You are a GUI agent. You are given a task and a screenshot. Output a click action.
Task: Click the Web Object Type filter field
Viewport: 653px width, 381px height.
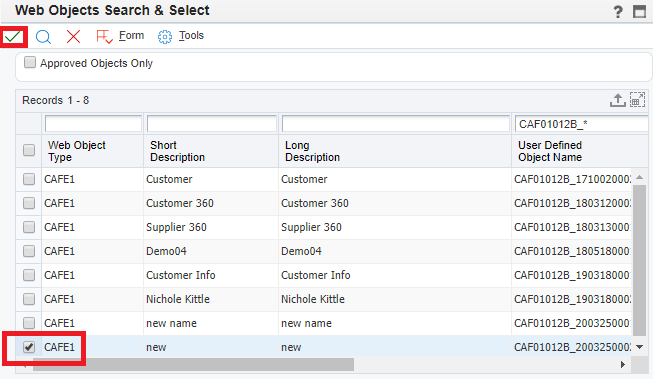[x=93, y=124]
